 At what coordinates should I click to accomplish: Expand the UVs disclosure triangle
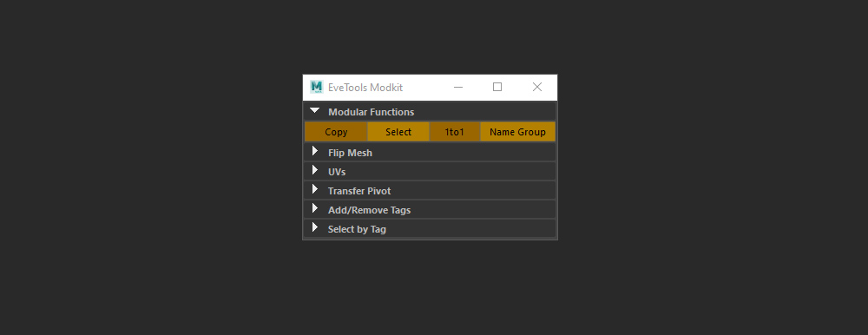click(315, 170)
